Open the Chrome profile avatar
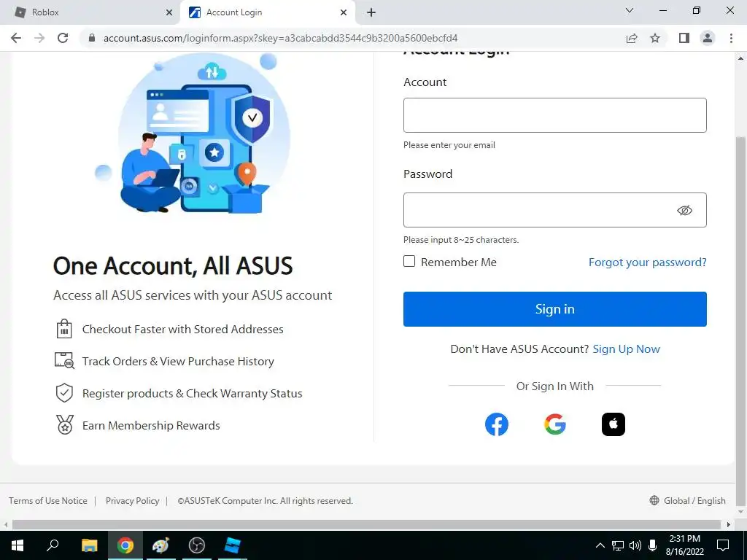747x560 pixels. coord(708,38)
